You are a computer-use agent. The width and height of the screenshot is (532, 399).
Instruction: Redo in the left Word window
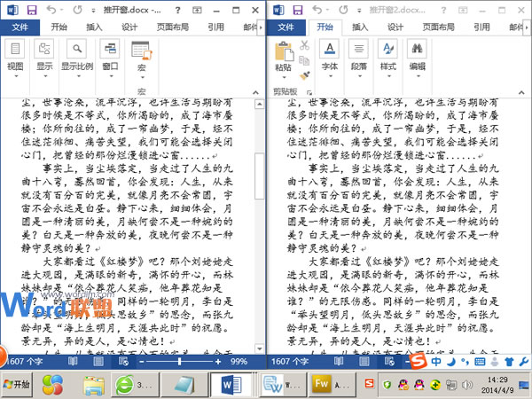coord(77,10)
